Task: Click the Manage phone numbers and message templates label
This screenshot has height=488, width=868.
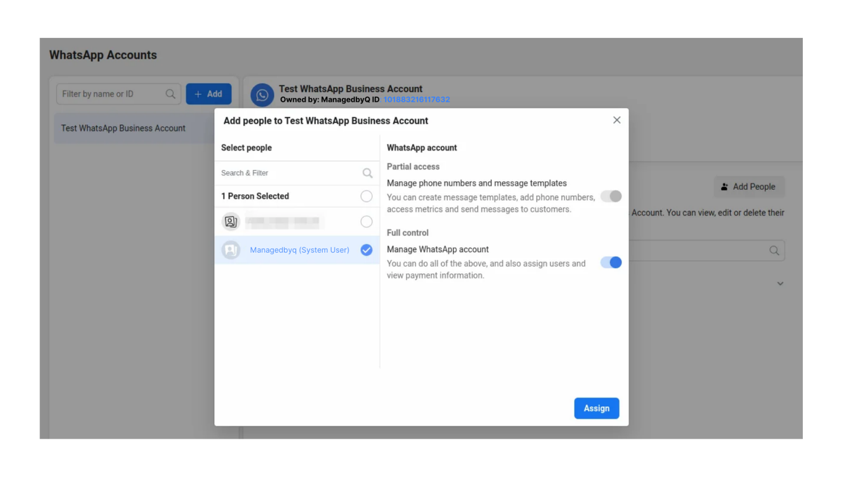Action: 477,183
